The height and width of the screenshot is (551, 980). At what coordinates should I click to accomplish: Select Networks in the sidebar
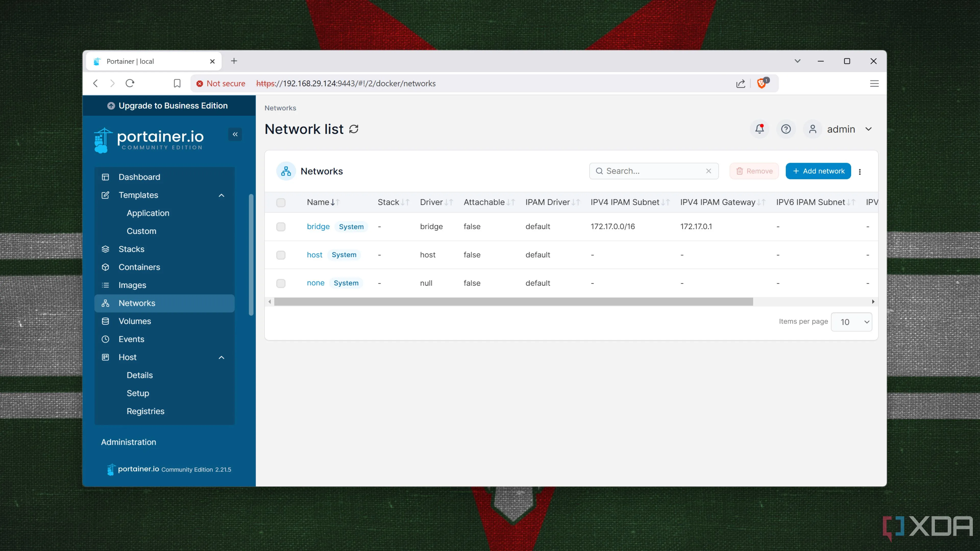[x=164, y=304]
